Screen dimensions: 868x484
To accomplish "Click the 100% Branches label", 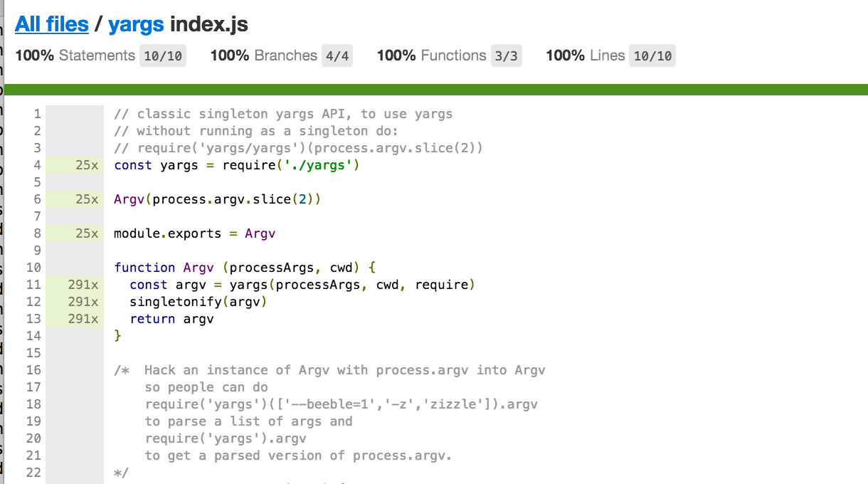I will point(263,56).
